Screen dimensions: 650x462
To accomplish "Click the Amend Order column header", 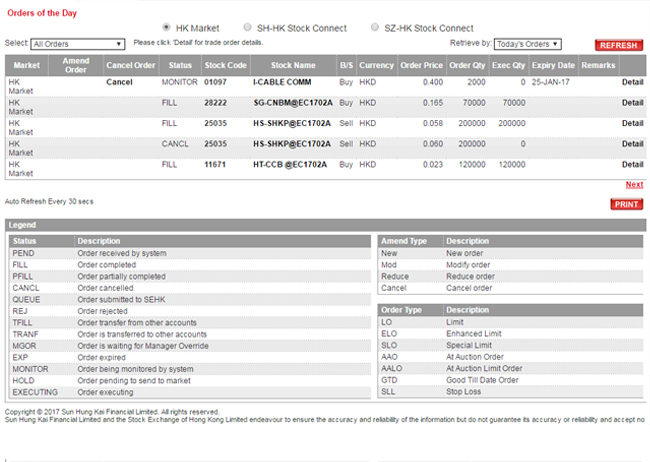I will tap(76, 65).
